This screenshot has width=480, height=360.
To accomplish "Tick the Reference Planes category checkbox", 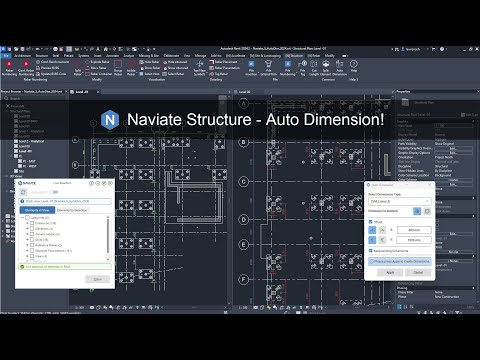I will [32, 245].
